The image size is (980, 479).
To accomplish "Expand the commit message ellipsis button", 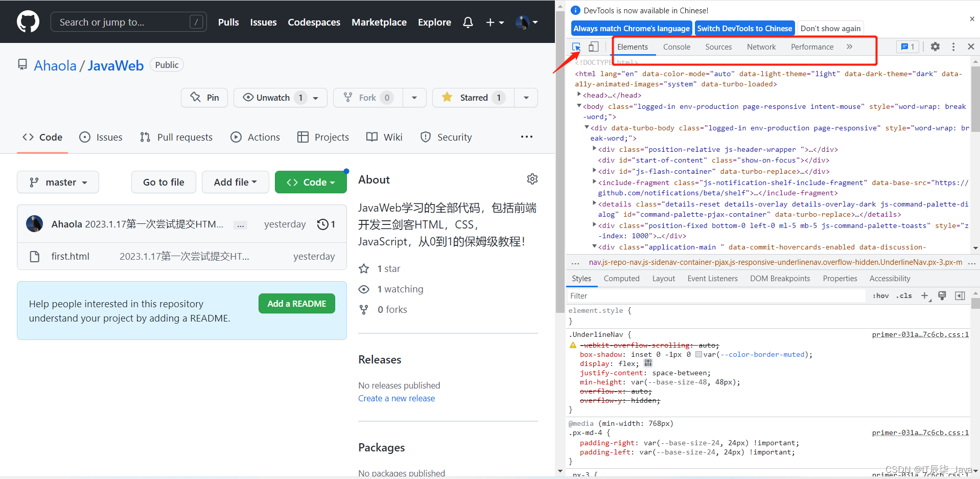I will pos(241,225).
